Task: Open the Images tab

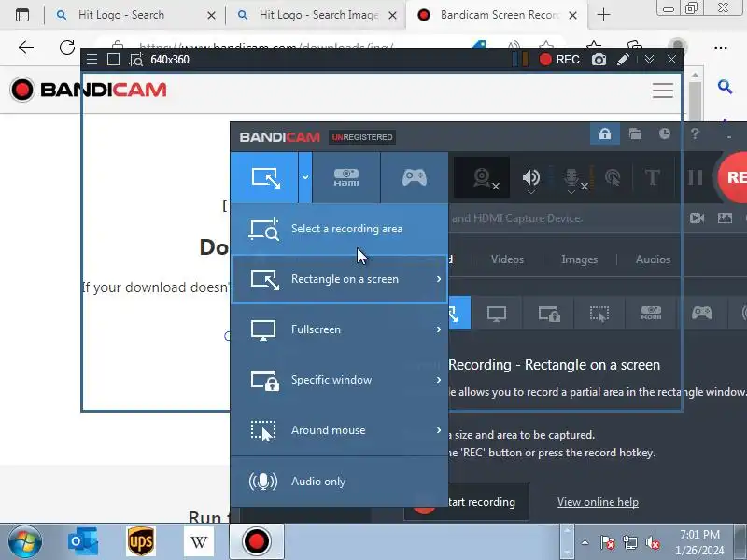Action: point(579,259)
